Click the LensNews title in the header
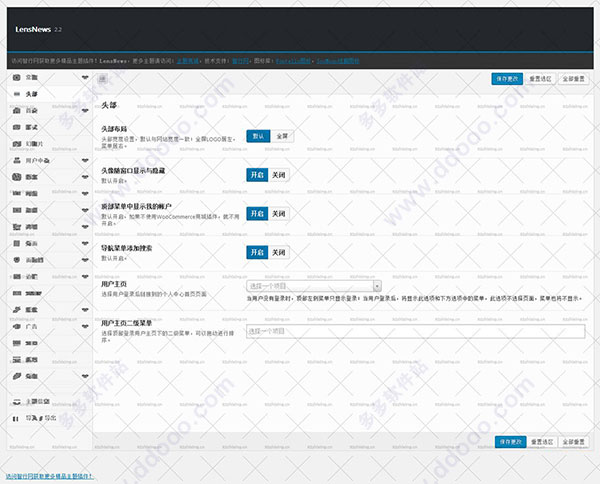 point(33,29)
